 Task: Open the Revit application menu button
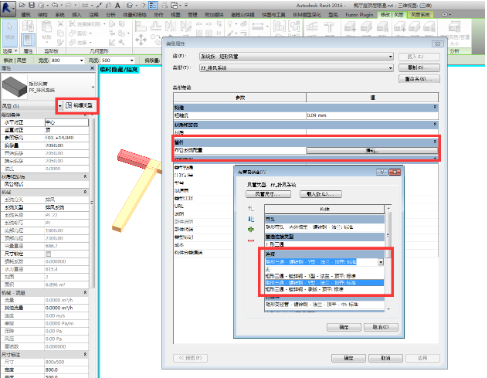point(8,8)
